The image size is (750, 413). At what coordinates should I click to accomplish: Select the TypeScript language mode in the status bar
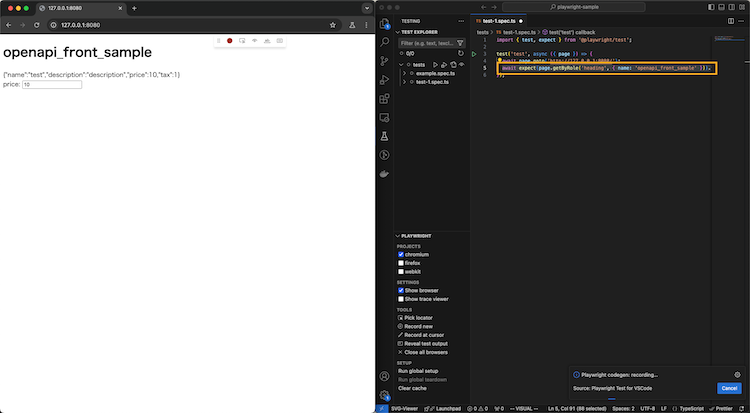pyautogui.click(x=692, y=409)
